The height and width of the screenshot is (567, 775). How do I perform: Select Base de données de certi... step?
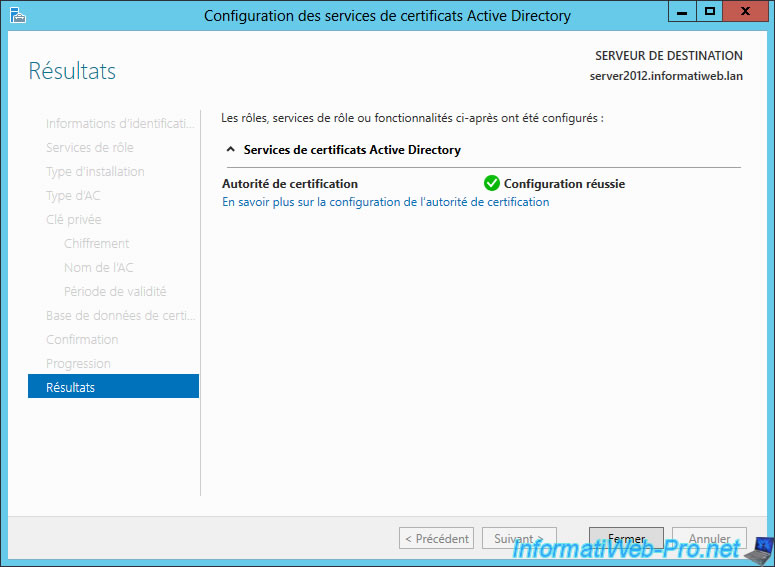coord(121,315)
